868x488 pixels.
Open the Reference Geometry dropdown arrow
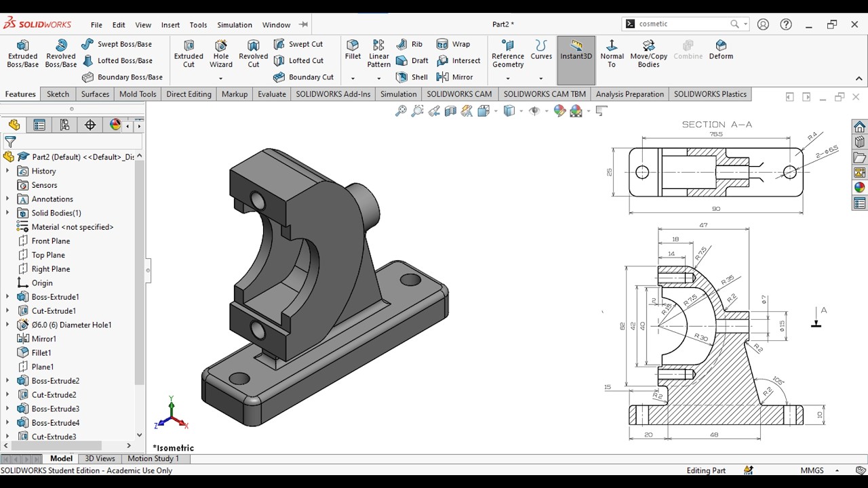pyautogui.click(x=508, y=78)
